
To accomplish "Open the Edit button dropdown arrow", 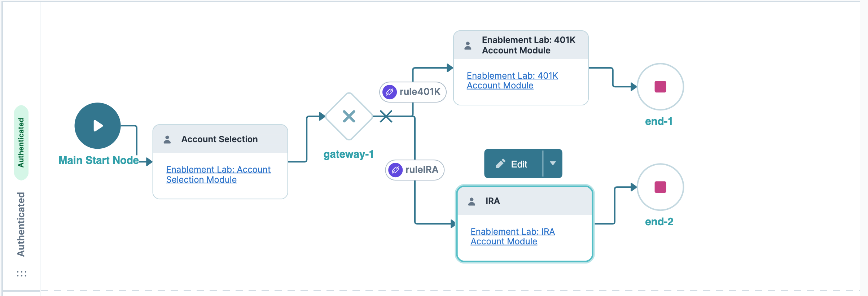I will coord(553,163).
